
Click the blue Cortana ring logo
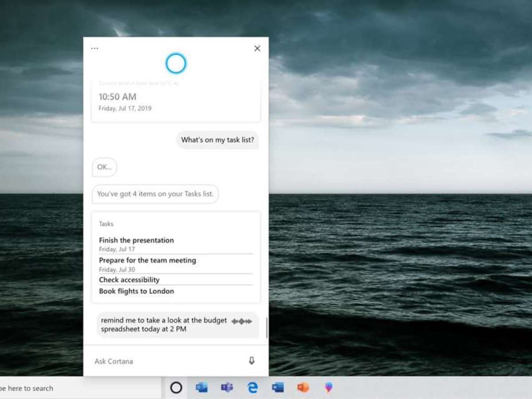176,63
